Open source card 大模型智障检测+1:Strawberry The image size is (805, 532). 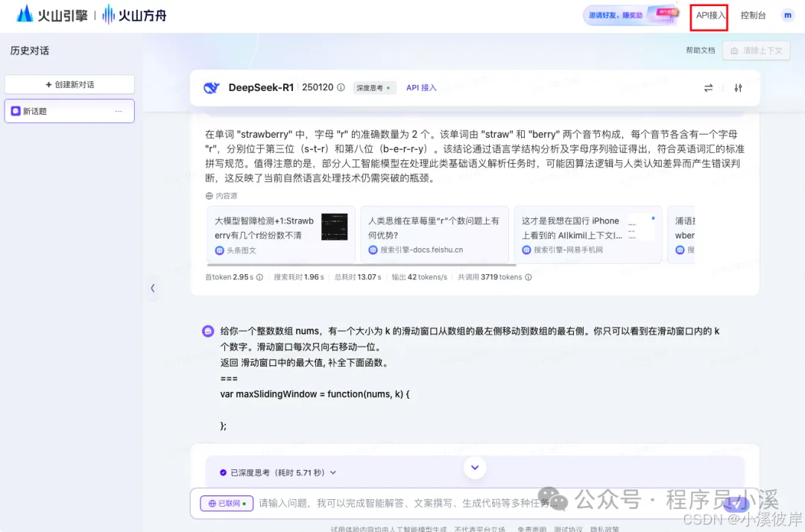point(281,235)
